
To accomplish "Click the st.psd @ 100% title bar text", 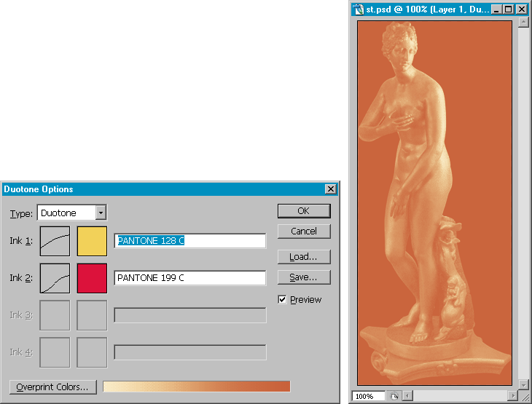I will pos(428,9).
